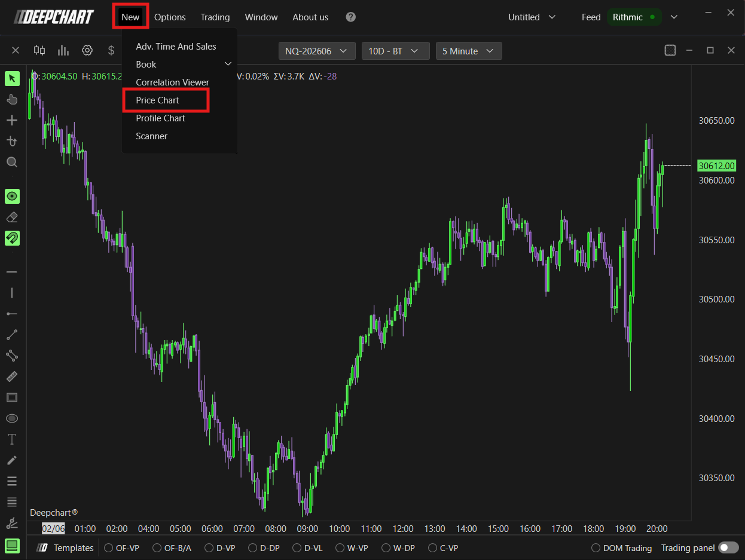Screen dimensions: 745x560
Task: Select the C-VP template radio button
Action: click(433, 548)
